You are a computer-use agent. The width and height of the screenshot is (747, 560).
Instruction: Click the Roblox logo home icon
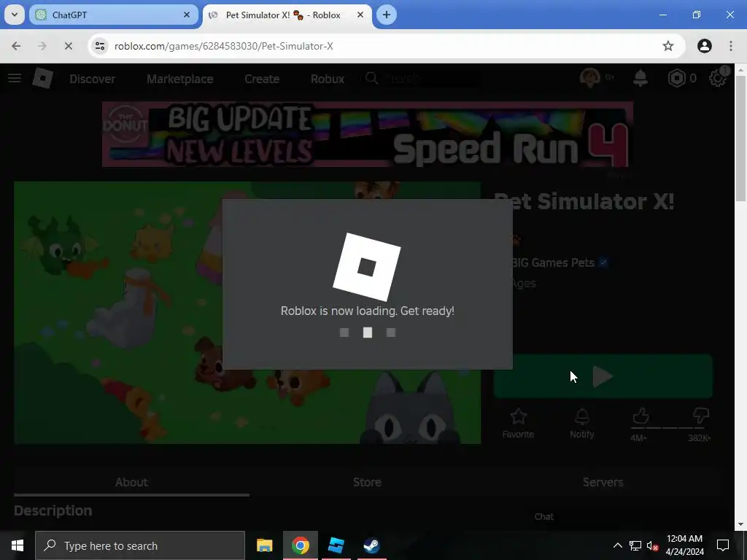pyautogui.click(x=42, y=78)
